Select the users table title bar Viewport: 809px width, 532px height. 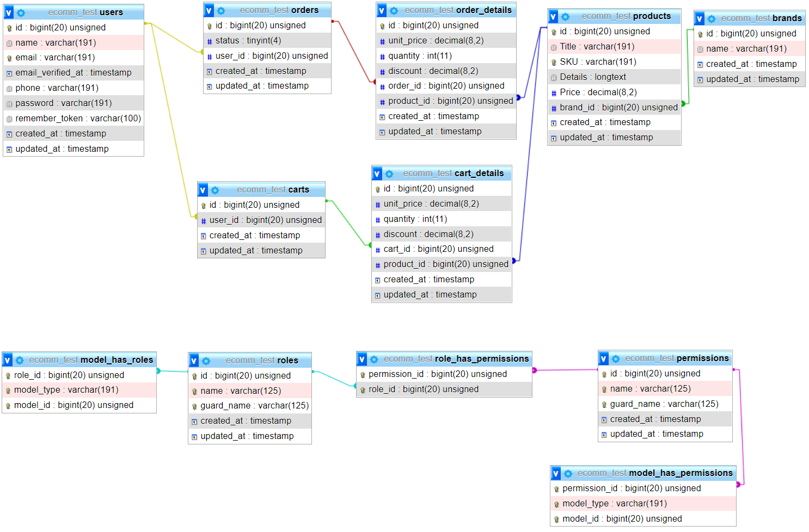73,13
